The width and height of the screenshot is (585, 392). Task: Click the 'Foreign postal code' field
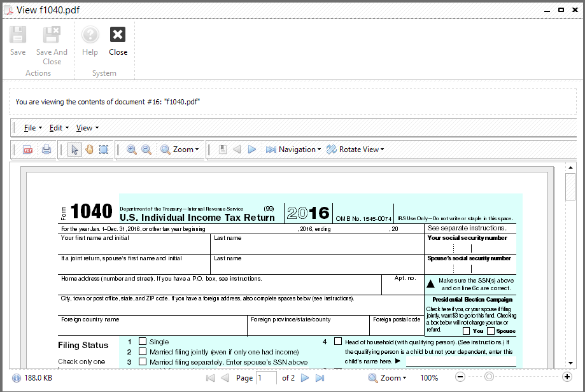[x=397, y=326]
